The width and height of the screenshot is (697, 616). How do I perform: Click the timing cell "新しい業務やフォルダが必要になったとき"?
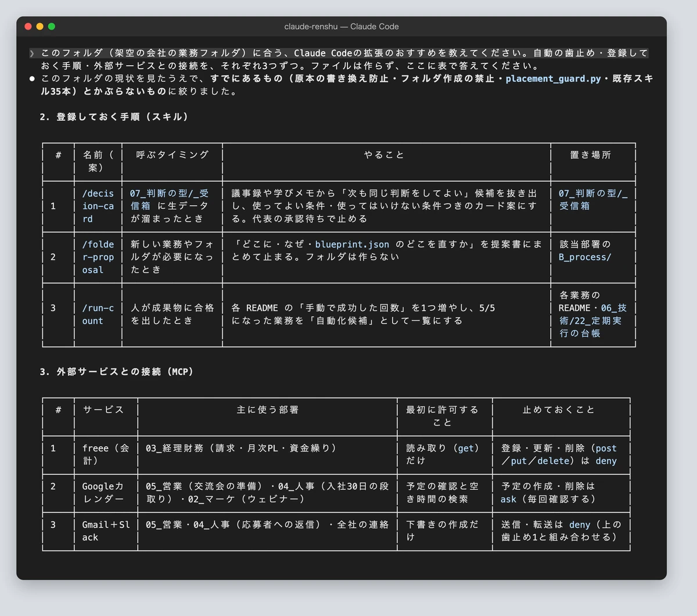172,257
